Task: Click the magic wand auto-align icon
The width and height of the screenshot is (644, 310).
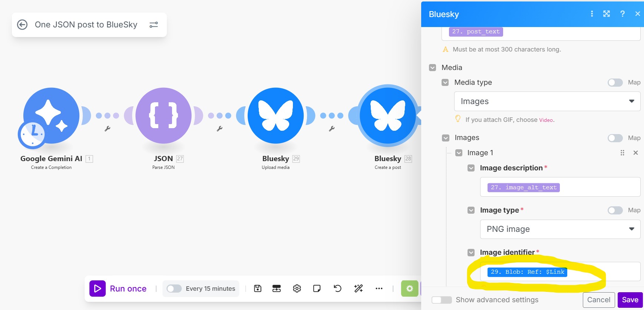Action: click(359, 289)
